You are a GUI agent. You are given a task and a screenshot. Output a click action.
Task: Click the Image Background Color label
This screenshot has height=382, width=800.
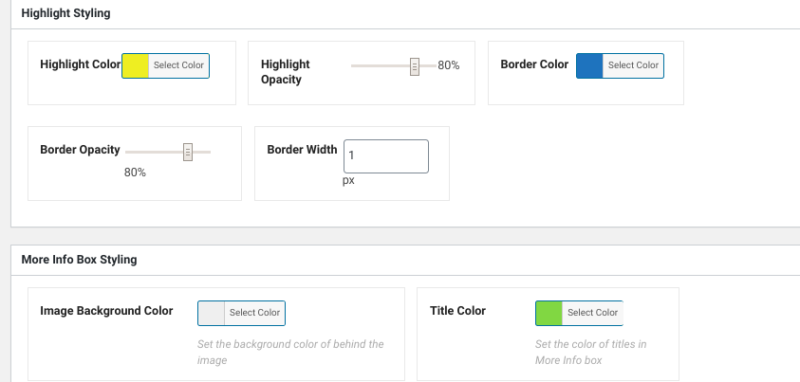point(107,311)
